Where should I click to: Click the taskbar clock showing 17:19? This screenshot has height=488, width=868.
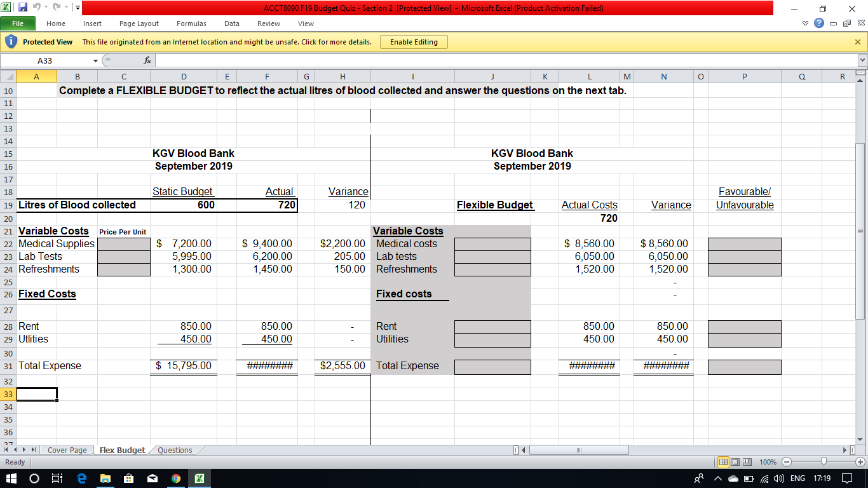tap(822, 478)
